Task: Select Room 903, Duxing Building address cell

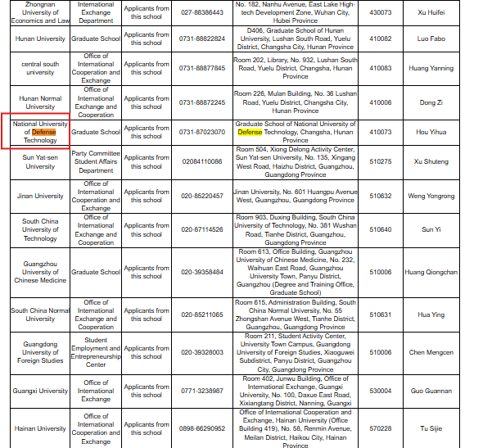Action: [296, 230]
